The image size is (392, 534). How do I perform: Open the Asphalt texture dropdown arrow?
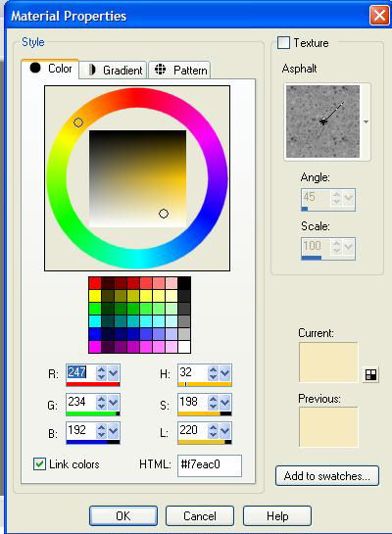367,121
